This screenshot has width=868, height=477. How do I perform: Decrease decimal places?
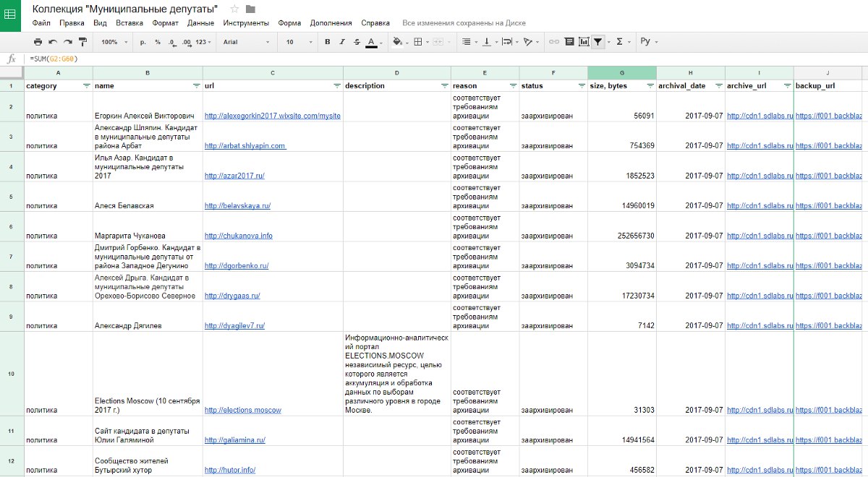point(172,42)
